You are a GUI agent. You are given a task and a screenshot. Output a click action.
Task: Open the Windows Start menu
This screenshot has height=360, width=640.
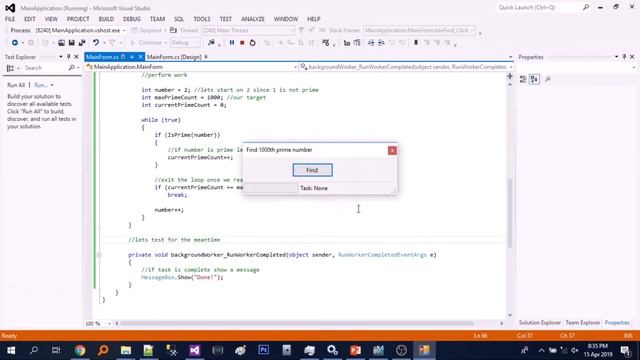[x=11, y=350]
